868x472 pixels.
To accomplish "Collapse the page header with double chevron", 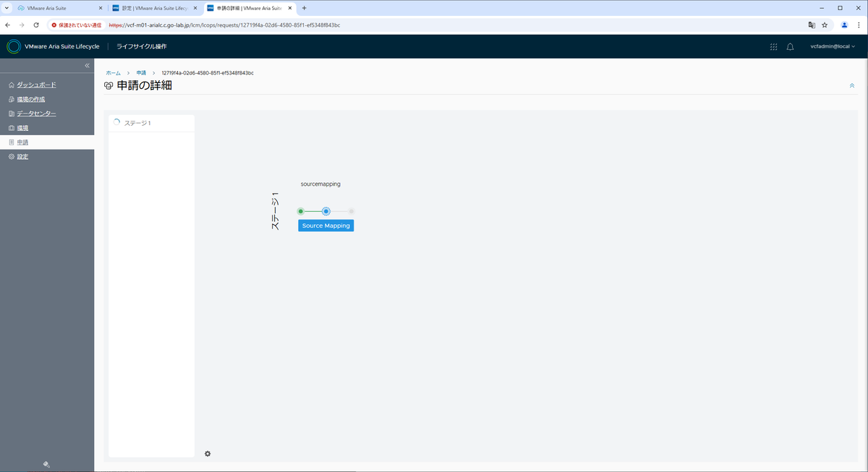I will [x=851, y=85].
